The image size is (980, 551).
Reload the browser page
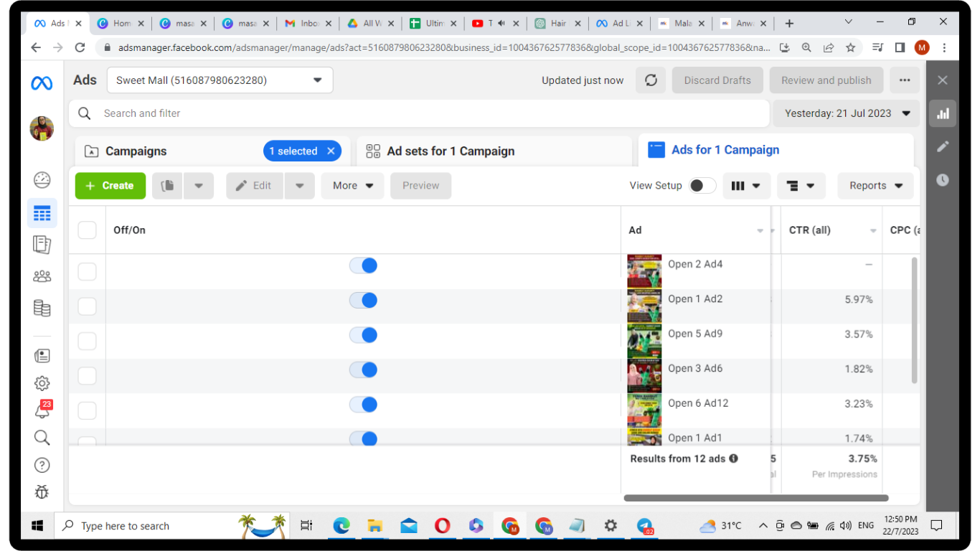coord(80,47)
